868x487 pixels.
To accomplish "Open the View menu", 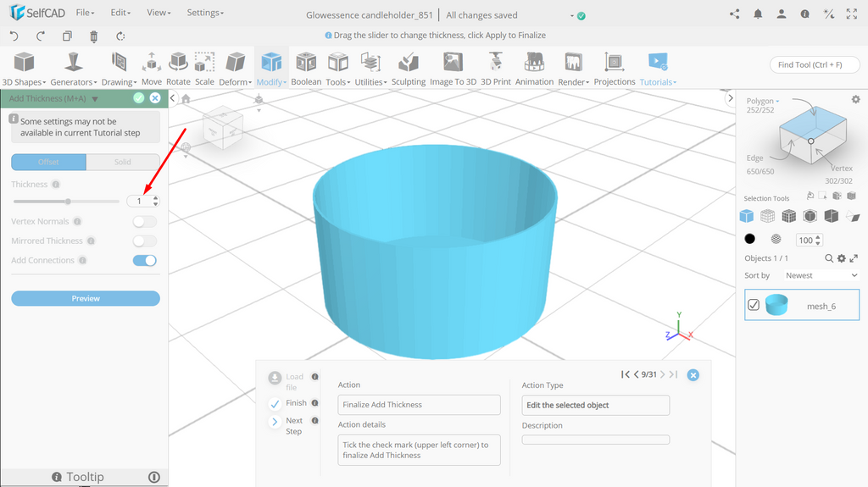I will pyautogui.click(x=159, y=12).
